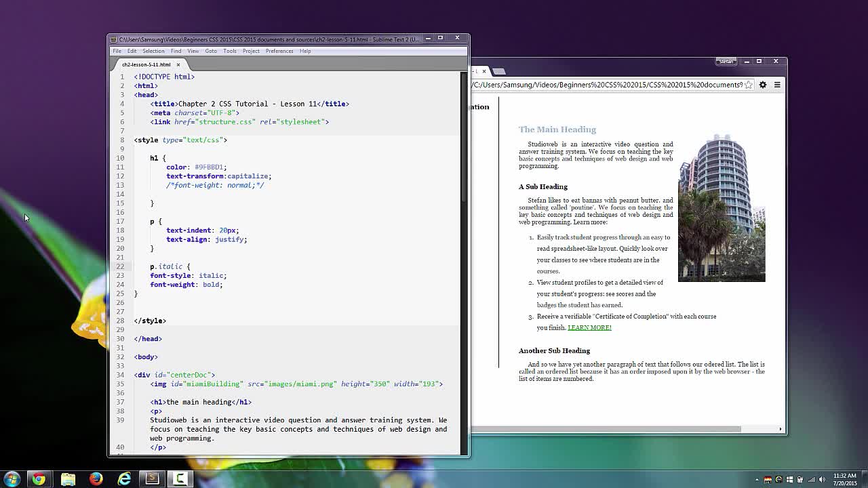Launch Internet Explorer from the taskbar
Screen dimensions: 868x488
click(124, 479)
